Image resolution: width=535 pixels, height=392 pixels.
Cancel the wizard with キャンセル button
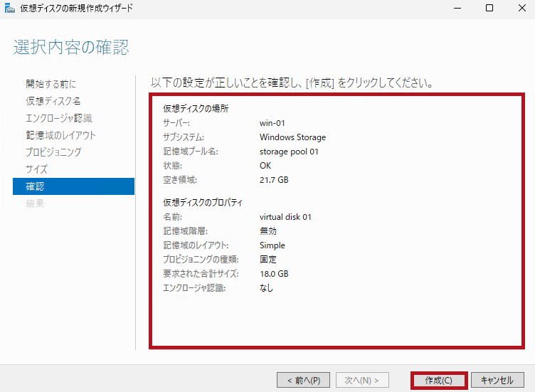(x=497, y=380)
